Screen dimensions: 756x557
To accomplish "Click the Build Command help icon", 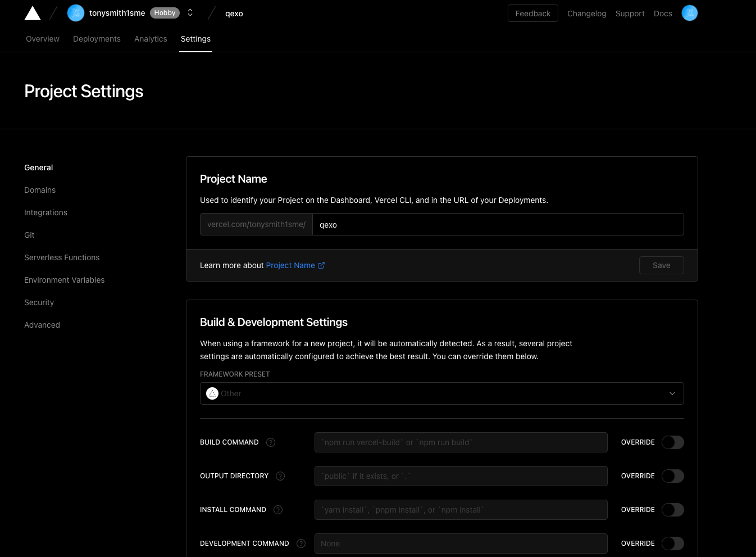I will [x=271, y=442].
